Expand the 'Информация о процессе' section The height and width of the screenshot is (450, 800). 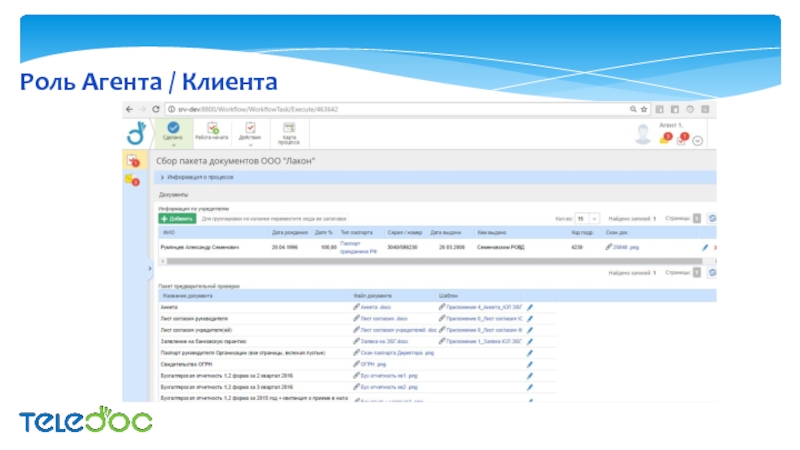click(200, 177)
